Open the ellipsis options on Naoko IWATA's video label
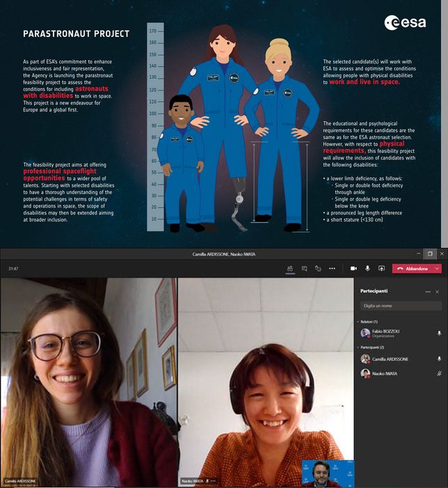This screenshot has height=488, width=448. [213, 481]
